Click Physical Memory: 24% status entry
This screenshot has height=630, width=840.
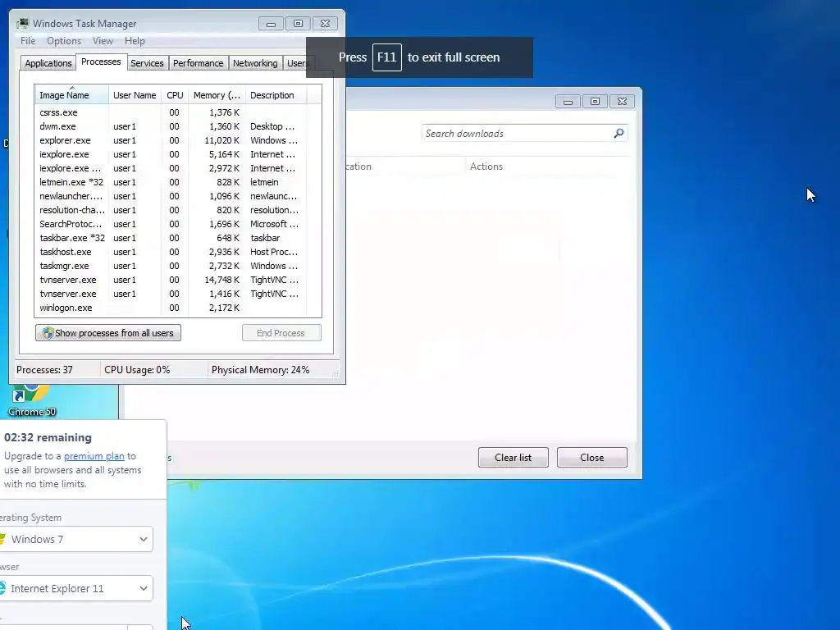tap(260, 370)
